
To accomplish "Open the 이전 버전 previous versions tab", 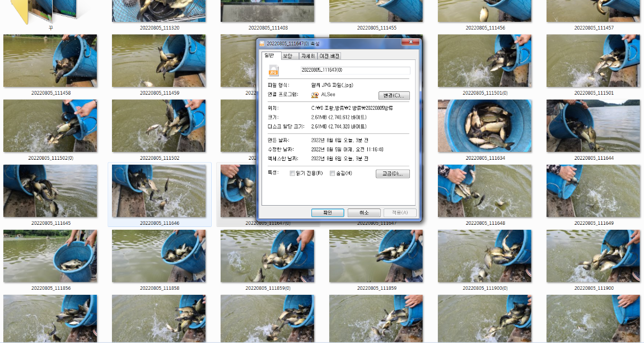I will coord(331,55).
